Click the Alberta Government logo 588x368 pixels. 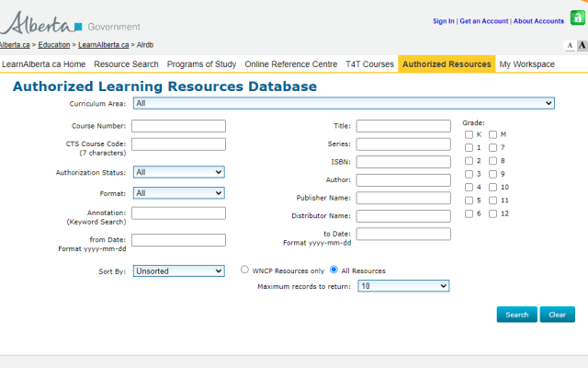pyautogui.click(x=70, y=23)
